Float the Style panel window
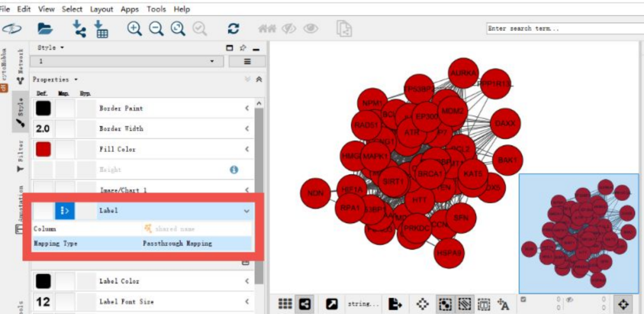The image size is (644, 314). click(230, 48)
